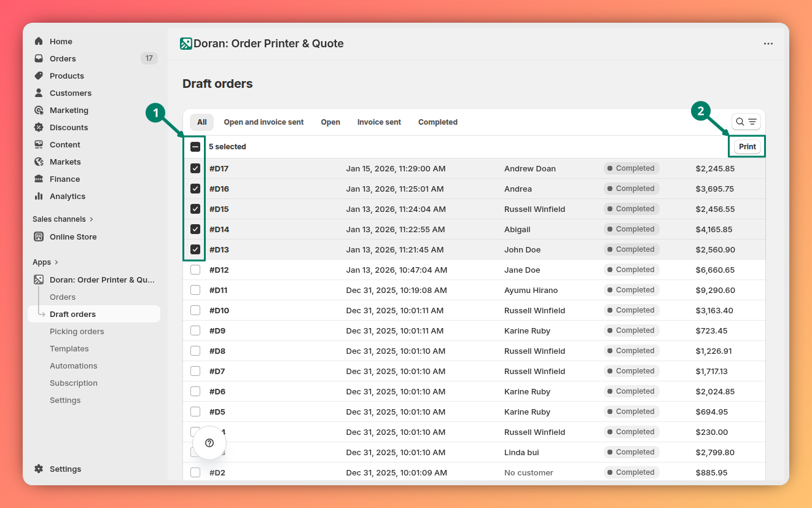Select the checkbox next to order #D10

(195, 310)
